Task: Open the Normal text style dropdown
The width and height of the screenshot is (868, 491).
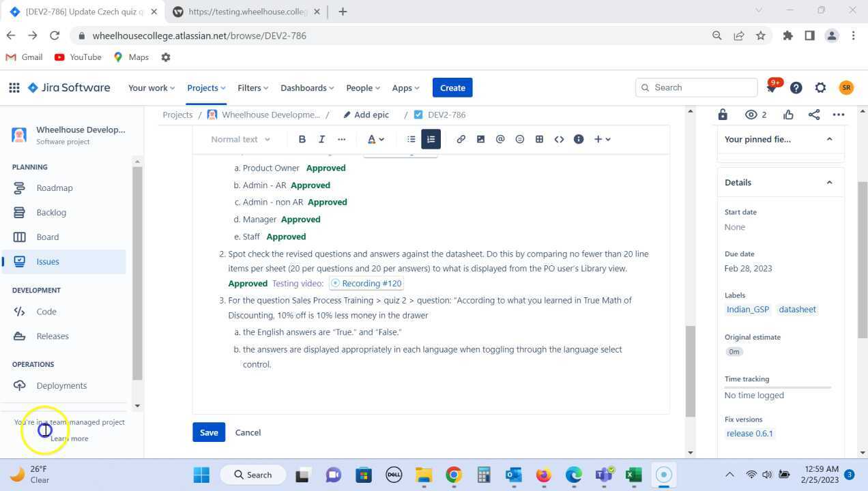Action: point(240,139)
